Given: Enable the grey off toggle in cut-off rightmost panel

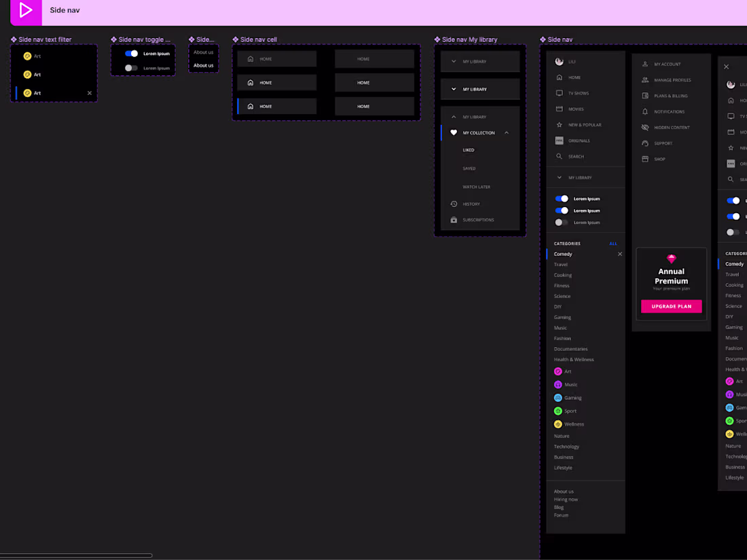Looking at the screenshot, I should 733,232.
